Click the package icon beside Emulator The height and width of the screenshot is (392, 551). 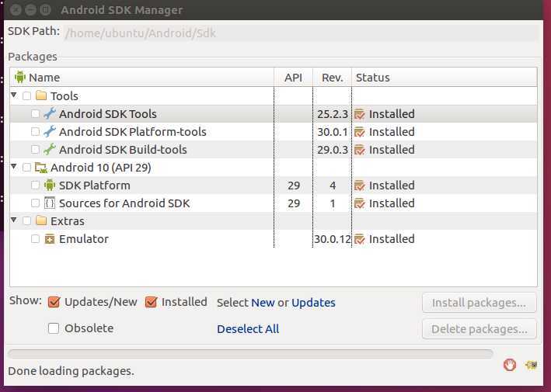pos(50,239)
